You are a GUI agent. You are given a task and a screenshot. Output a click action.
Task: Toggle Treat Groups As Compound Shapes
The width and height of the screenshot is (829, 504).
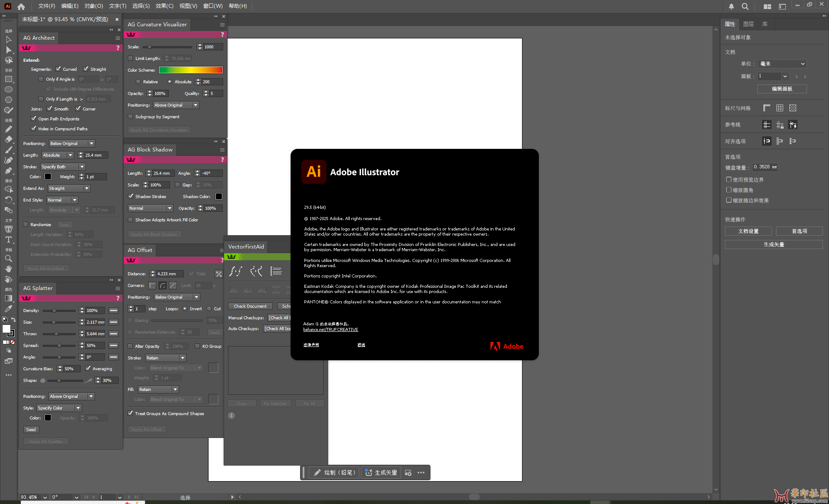[x=130, y=413]
